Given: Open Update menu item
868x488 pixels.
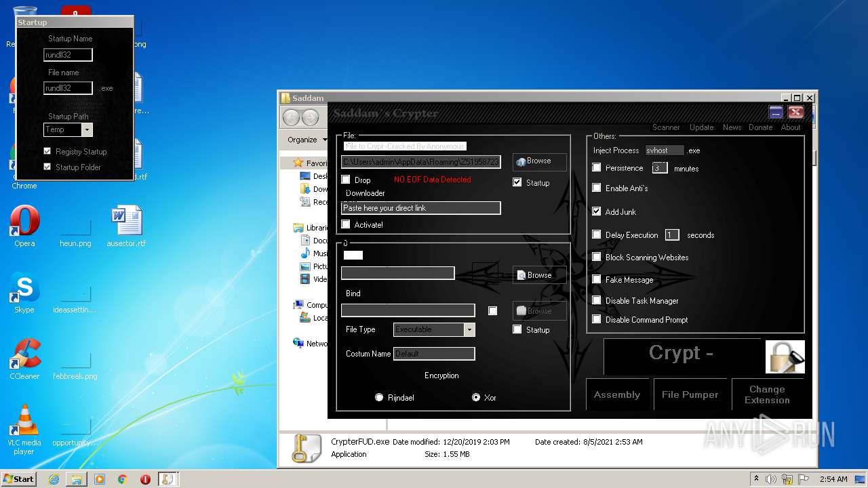Looking at the screenshot, I should (701, 127).
